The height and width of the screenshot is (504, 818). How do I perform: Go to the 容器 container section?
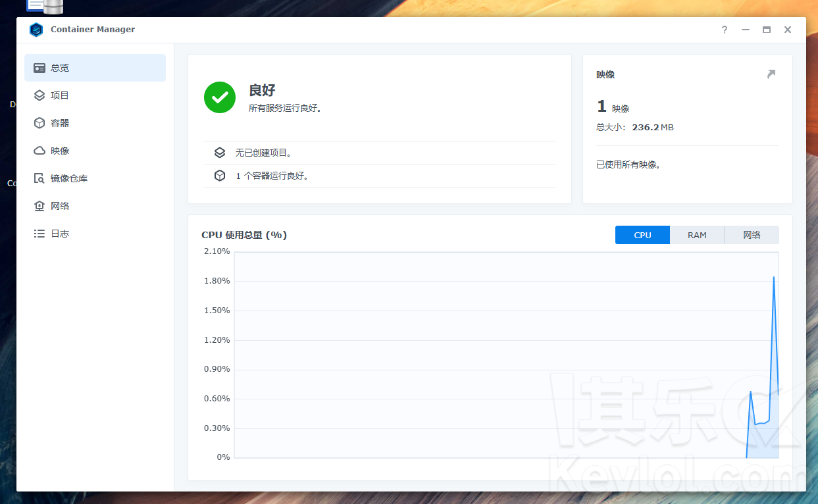(60, 123)
